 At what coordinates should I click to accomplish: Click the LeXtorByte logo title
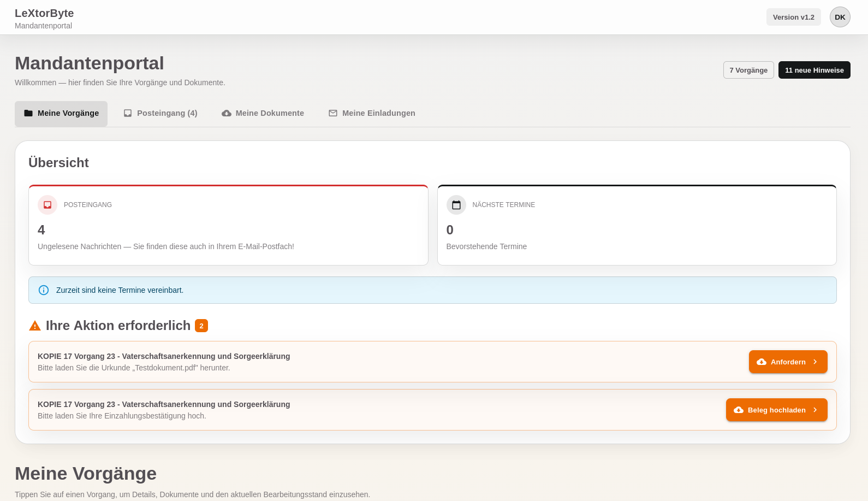click(x=44, y=13)
